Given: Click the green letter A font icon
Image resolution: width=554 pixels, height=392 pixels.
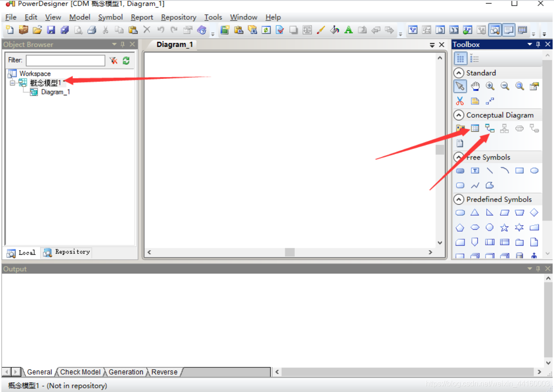Looking at the screenshot, I should point(348,30).
